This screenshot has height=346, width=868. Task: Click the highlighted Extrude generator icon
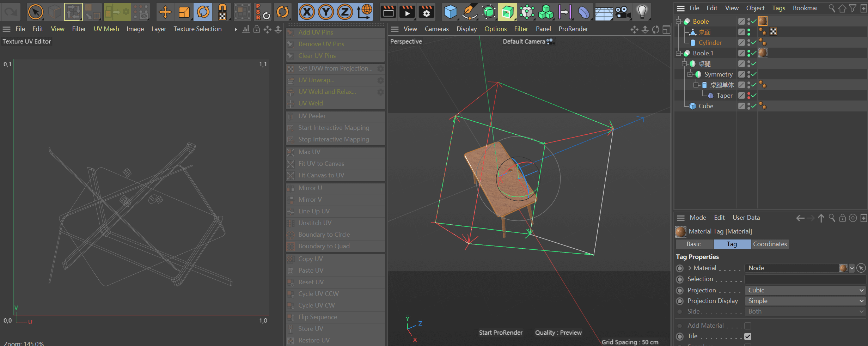click(x=507, y=12)
